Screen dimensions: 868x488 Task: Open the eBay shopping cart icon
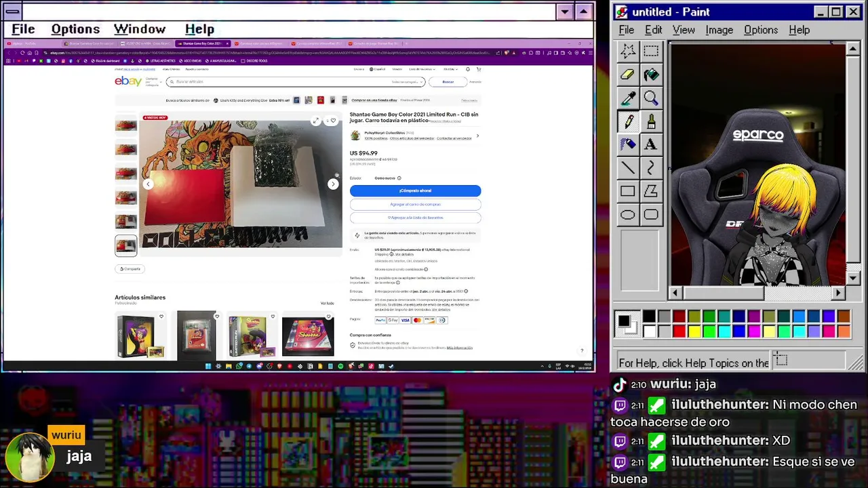click(479, 69)
